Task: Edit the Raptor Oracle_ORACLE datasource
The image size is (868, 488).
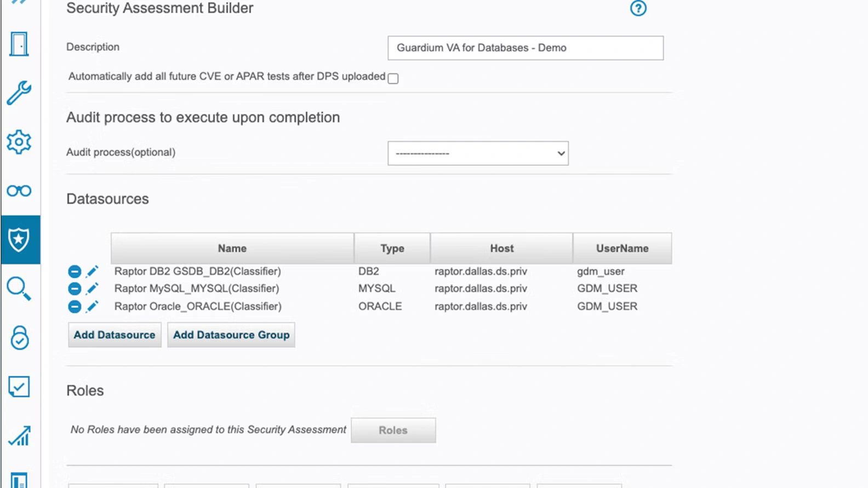Action: click(92, 307)
